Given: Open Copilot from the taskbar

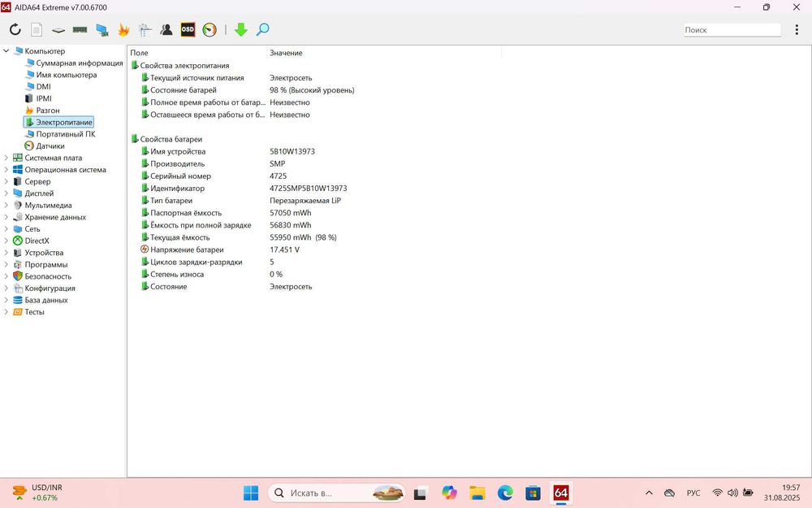Looking at the screenshot, I should (x=449, y=493).
